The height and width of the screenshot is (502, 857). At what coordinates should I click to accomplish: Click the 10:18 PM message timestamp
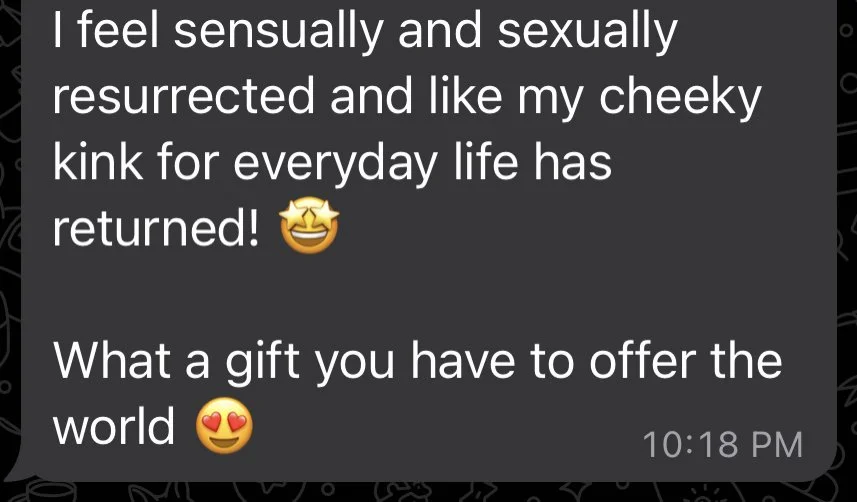coord(723,444)
